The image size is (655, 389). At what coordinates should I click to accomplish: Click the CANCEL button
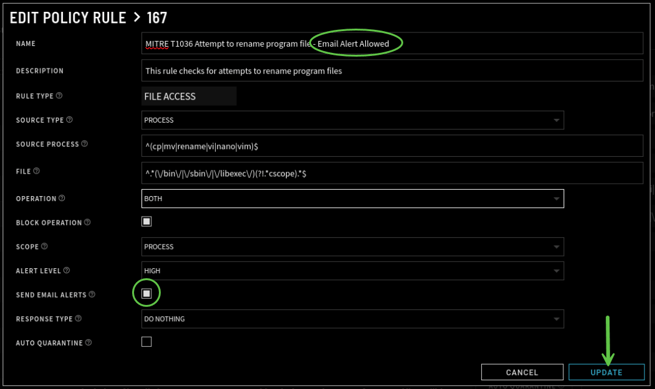point(522,372)
